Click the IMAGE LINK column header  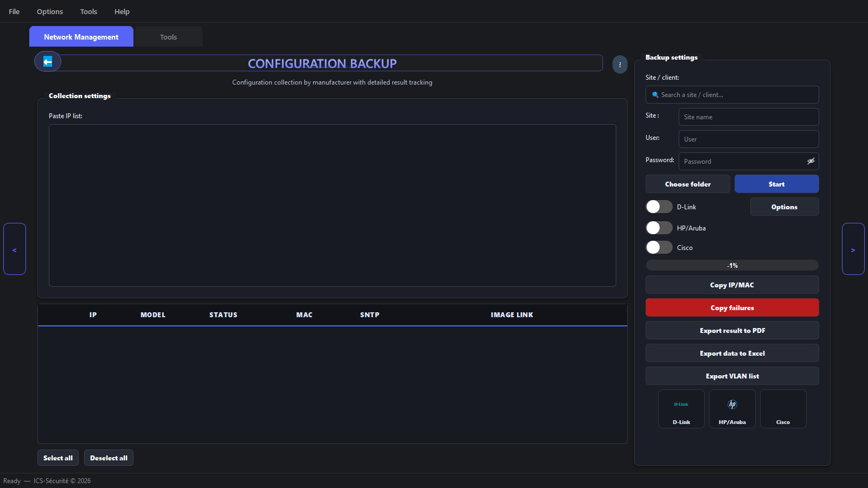click(512, 314)
